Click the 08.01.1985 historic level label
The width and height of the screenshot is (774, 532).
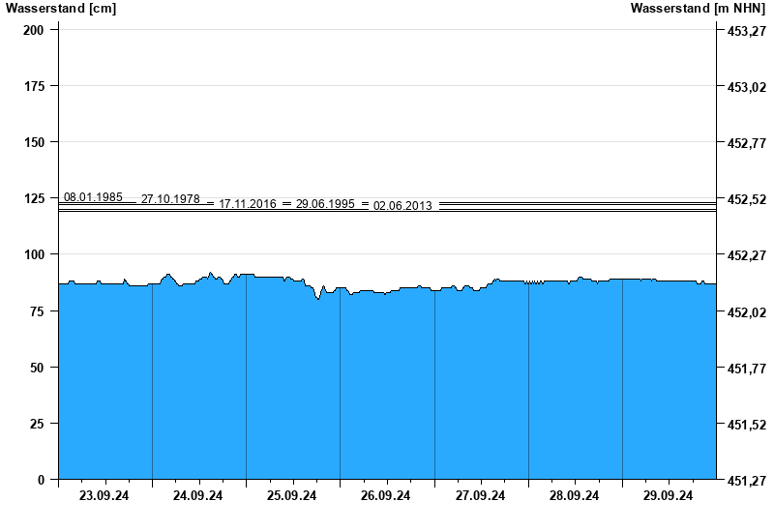coord(93,197)
